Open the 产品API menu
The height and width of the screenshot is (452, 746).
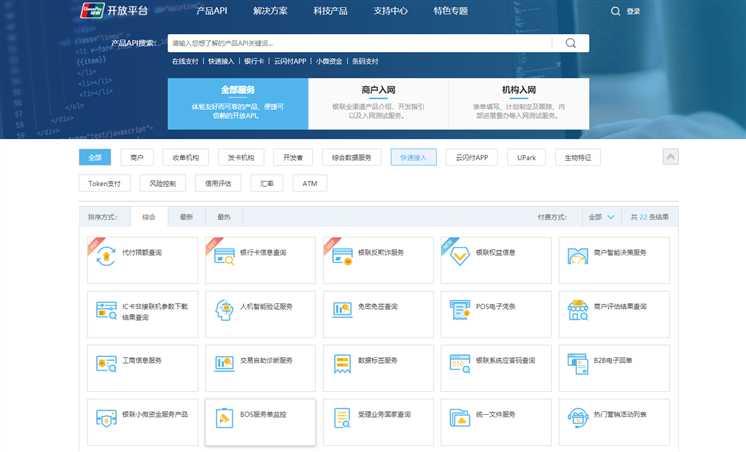click(211, 11)
